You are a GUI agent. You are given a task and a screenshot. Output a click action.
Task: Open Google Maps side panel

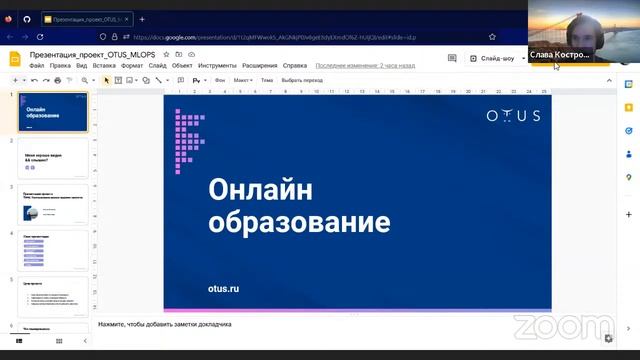(x=629, y=177)
